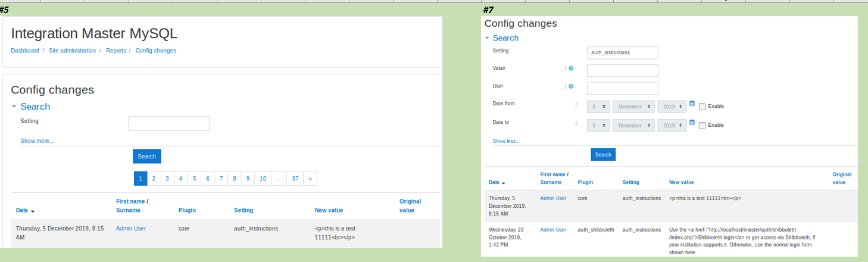
Task: Open the Date to year dropdown
Action: click(x=673, y=126)
